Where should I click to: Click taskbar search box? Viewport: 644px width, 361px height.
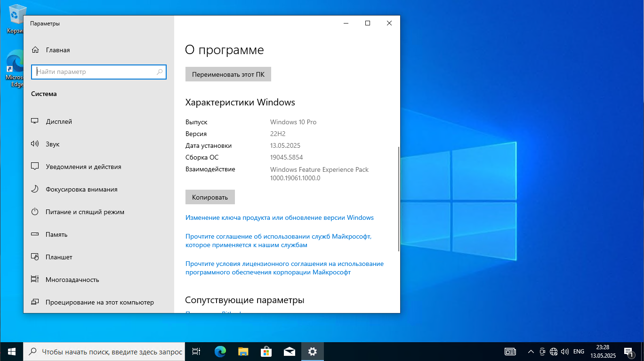pyautogui.click(x=104, y=352)
